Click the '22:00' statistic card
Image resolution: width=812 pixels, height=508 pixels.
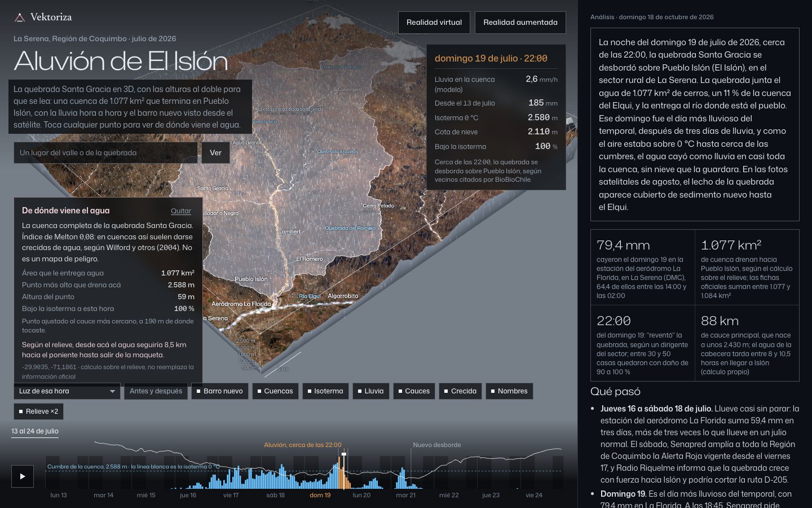coord(643,343)
